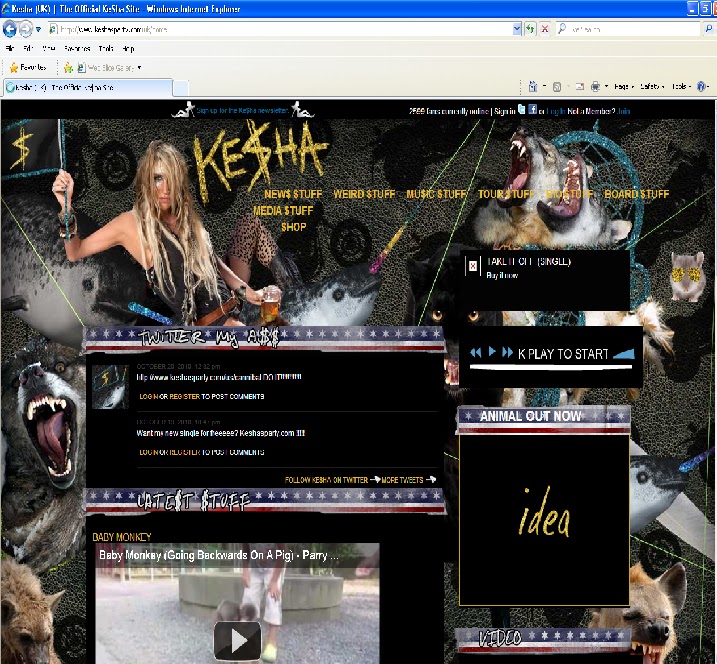
Task: Click REGISTER under the first tweet
Action: [x=184, y=396]
